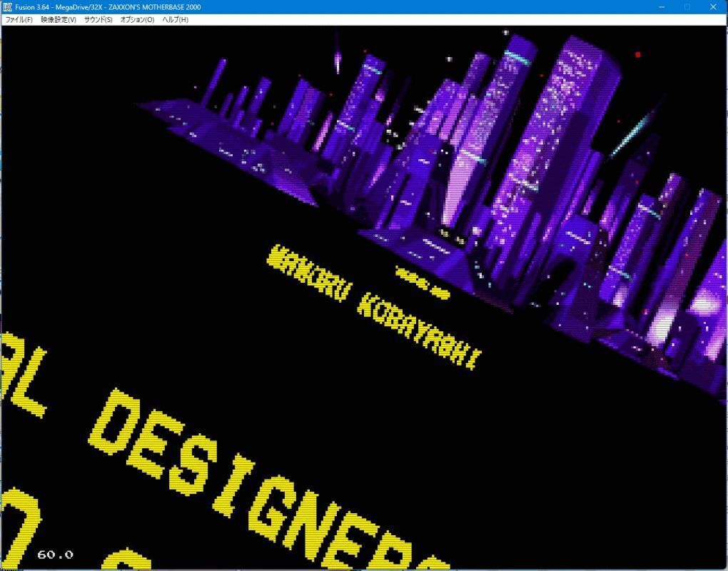
Task: Open the オプション(O) menu
Action: 137,19
